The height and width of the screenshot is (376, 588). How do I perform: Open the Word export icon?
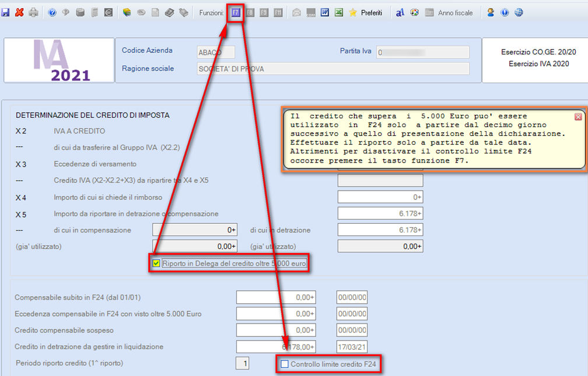tap(325, 12)
